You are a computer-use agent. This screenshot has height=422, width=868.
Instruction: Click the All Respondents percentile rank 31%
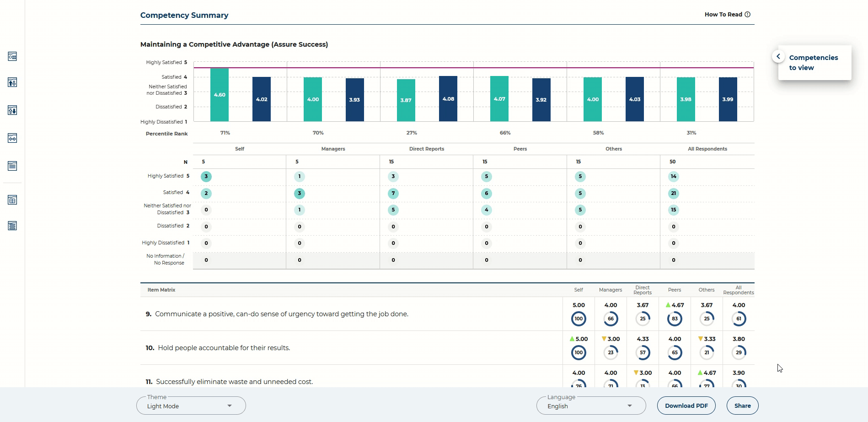(691, 133)
